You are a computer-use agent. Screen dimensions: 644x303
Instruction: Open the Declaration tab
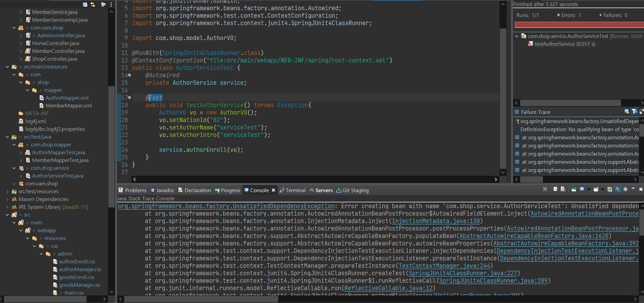[195, 190]
